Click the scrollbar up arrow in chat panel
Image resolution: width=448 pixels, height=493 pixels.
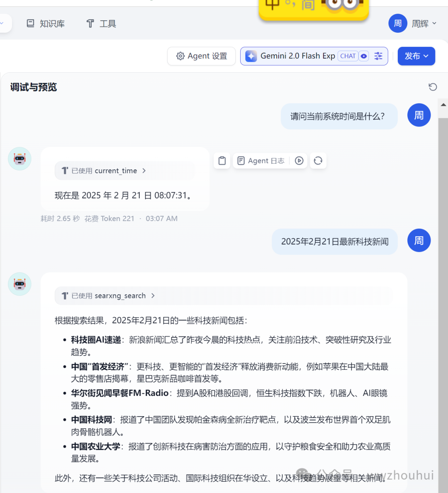tap(443, 105)
